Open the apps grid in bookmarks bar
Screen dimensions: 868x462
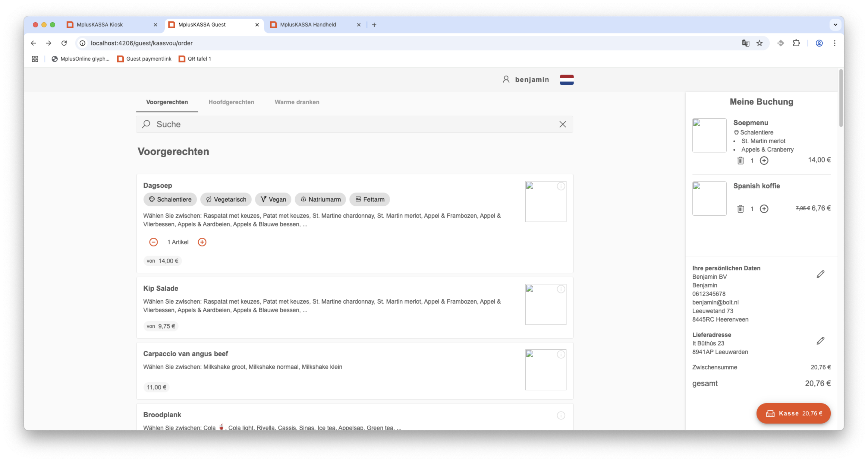[x=35, y=59]
